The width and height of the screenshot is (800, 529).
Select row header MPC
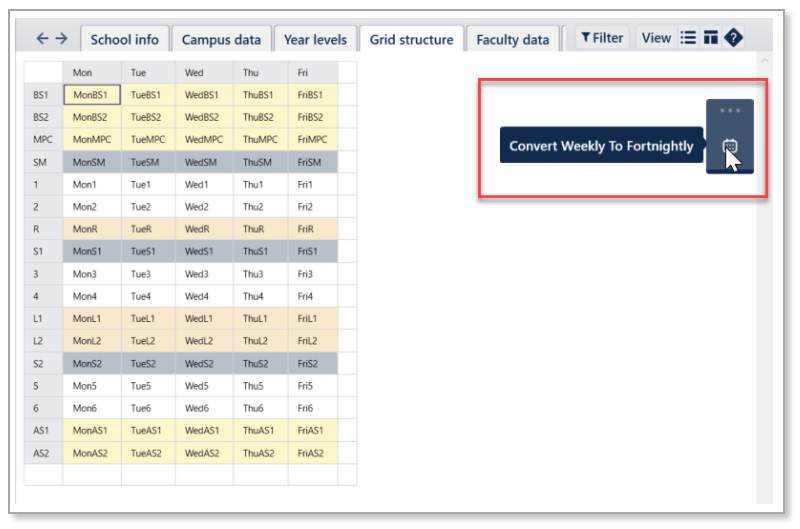click(43, 139)
